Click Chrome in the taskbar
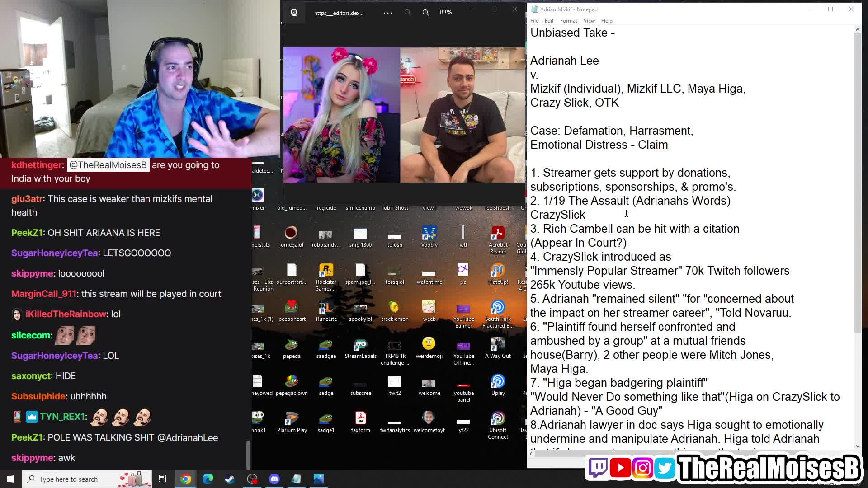This screenshot has height=488, width=868. (x=186, y=479)
